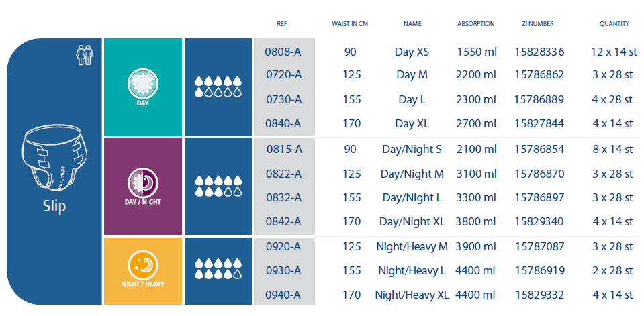Click the Day absorption droplets rating
Image resolution: width=644 pixels, height=316 pixels.
[218, 87]
